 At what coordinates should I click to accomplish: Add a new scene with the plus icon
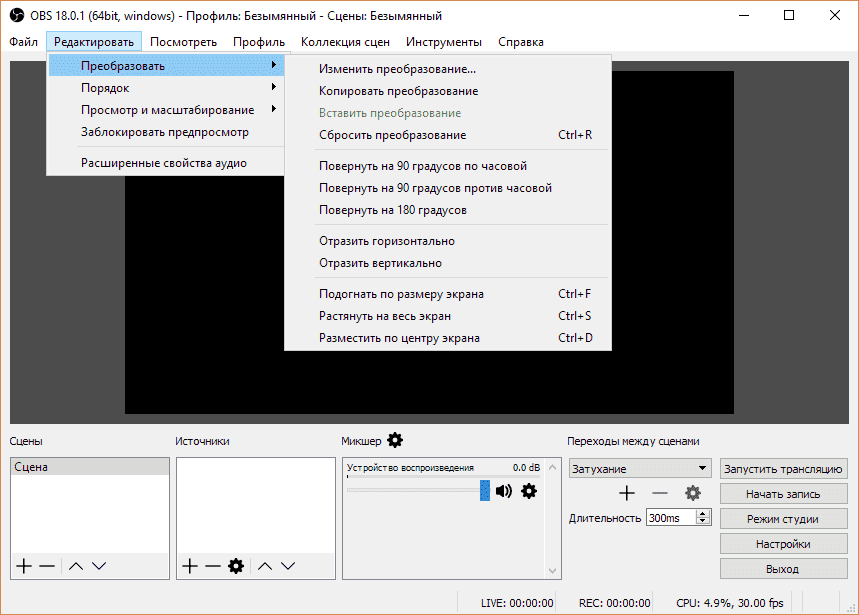[24, 566]
